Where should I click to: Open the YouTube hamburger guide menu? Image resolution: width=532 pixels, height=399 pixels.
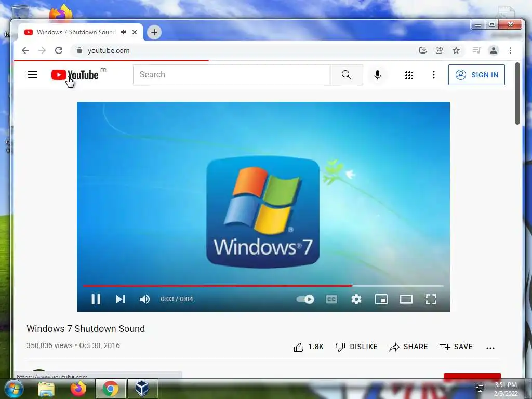33,75
